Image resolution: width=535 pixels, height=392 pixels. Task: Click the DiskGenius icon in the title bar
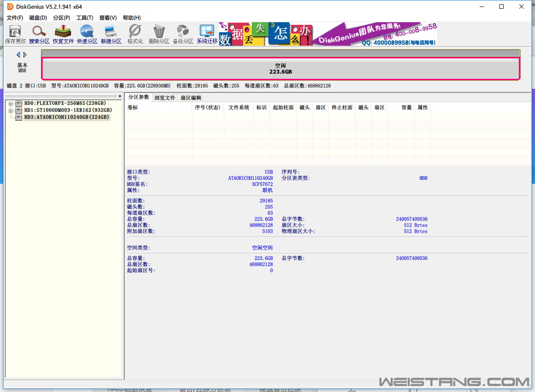10,7
